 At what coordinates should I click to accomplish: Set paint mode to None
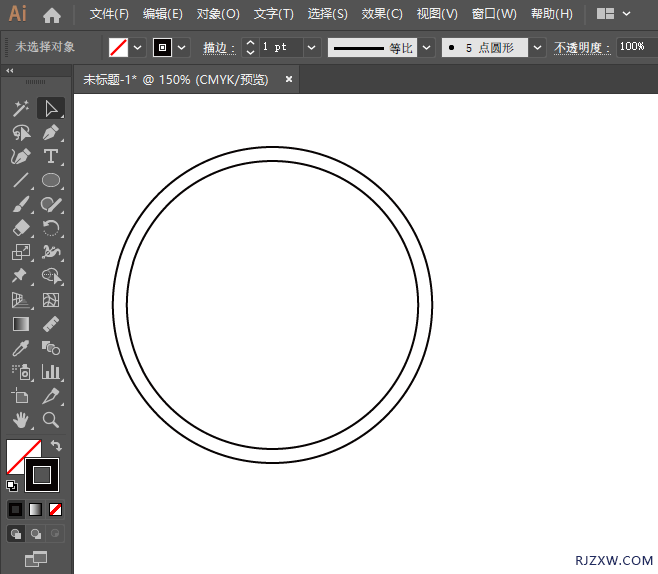pyautogui.click(x=56, y=509)
